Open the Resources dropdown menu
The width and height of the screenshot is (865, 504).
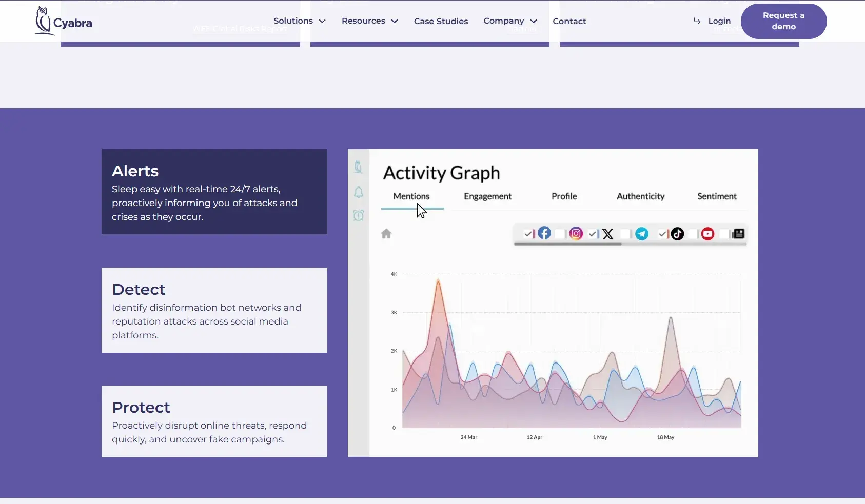(x=369, y=21)
